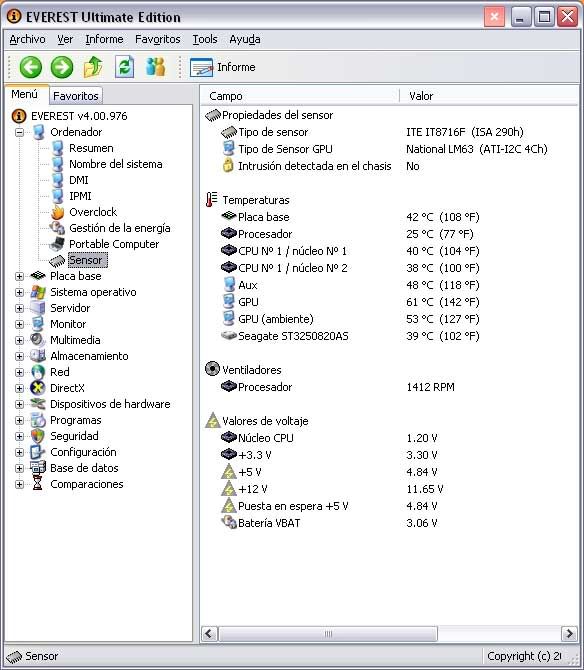Click the Red network globe icon
The image size is (584, 670).
click(38, 372)
